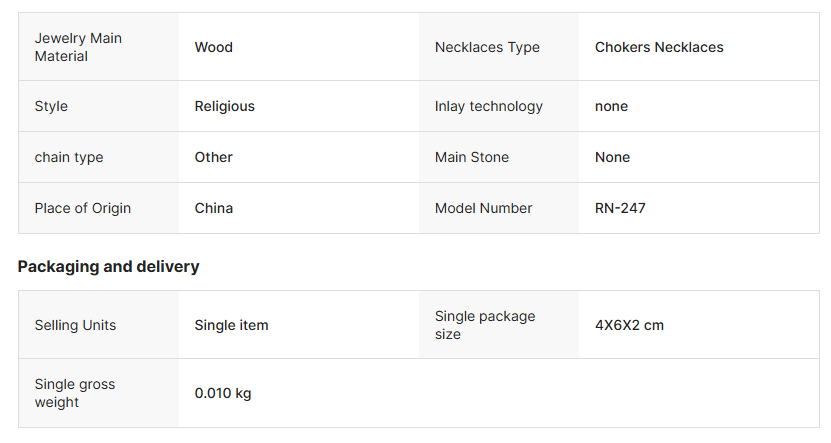Select the chain type label
Image resolution: width=831 pixels, height=443 pixels.
tap(69, 157)
